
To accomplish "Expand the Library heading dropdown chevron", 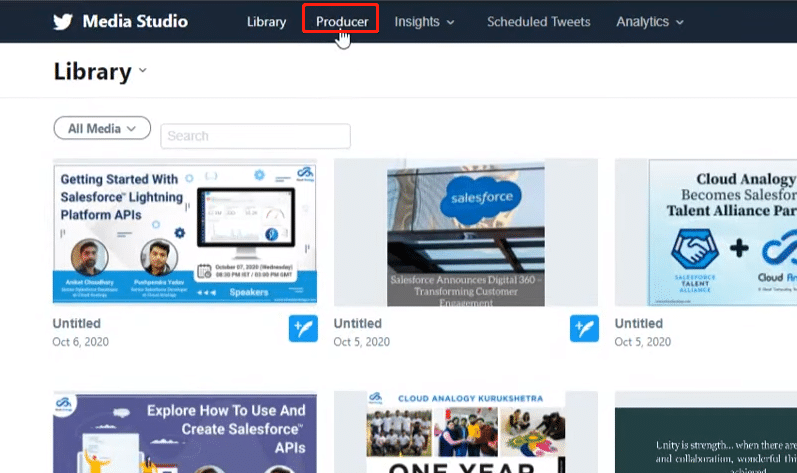I will pos(143,70).
